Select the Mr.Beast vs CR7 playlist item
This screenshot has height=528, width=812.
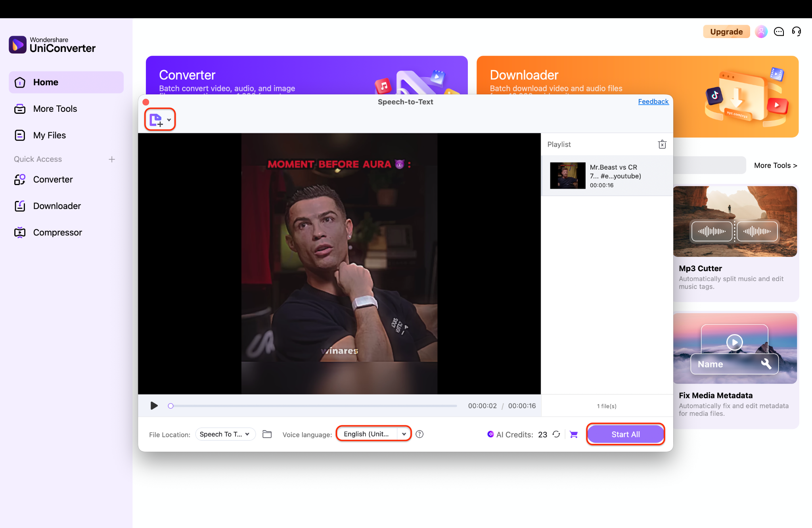(606, 176)
